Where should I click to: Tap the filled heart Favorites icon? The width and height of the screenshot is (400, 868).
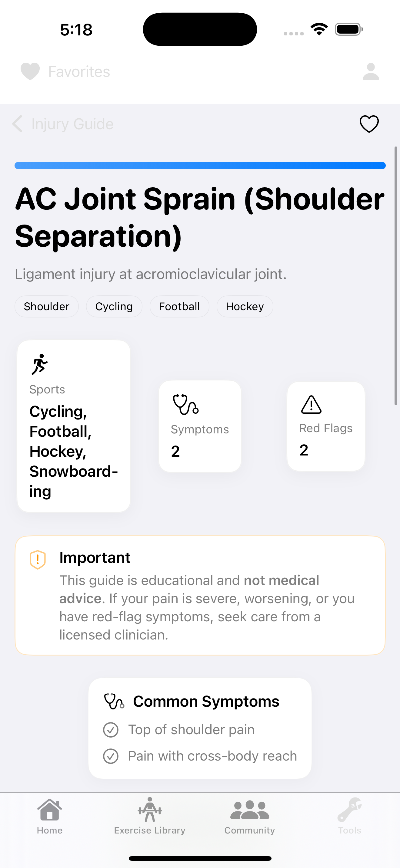[30, 71]
